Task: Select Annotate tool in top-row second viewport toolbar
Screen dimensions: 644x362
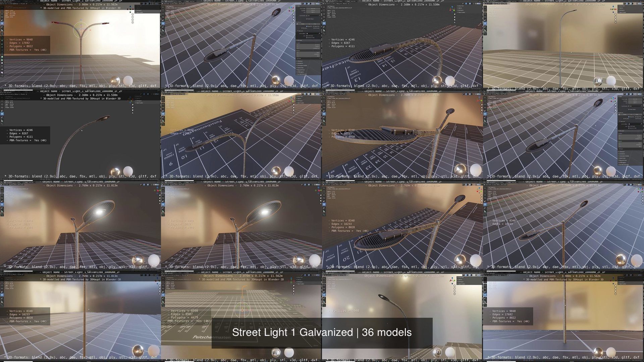Action: [163, 27]
